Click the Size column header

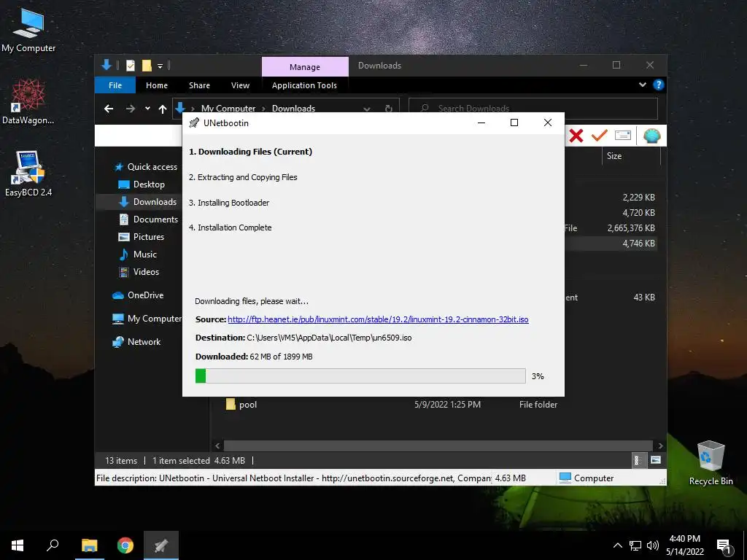631,156
